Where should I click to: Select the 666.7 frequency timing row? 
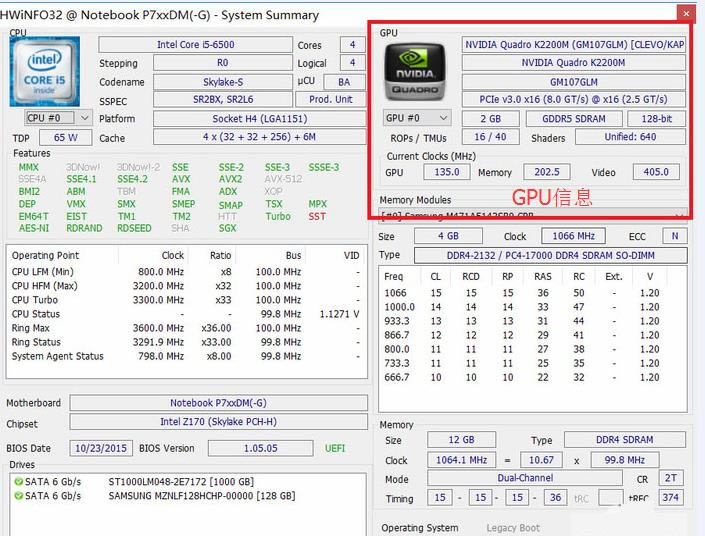click(533, 377)
